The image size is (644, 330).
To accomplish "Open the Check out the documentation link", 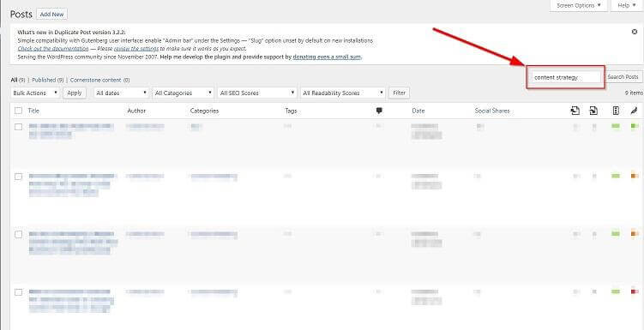I will 53,49.
